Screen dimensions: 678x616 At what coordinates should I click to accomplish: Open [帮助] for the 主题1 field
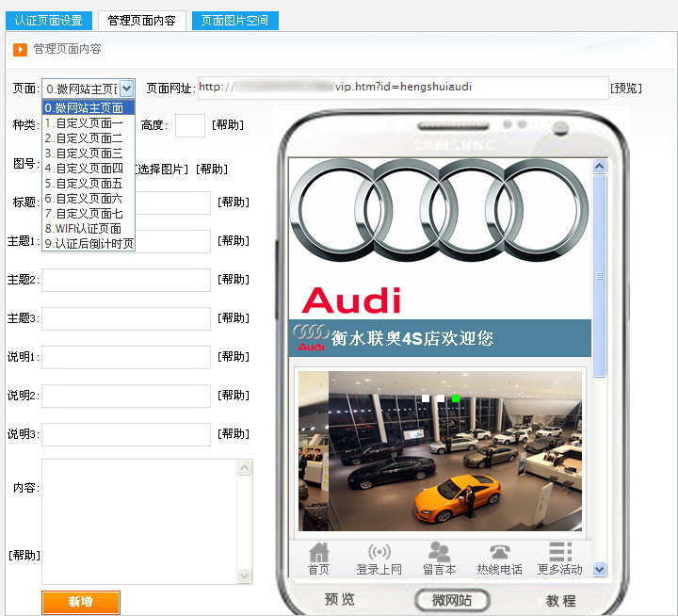234,240
